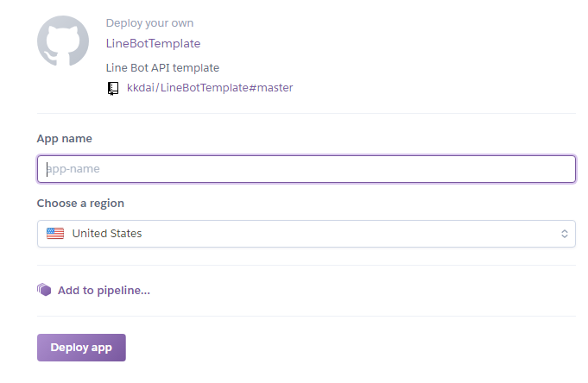The image size is (588, 383).
Task: Expand region selector using up-down arrows
Action: pyautogui.click(x=564, y=234)
